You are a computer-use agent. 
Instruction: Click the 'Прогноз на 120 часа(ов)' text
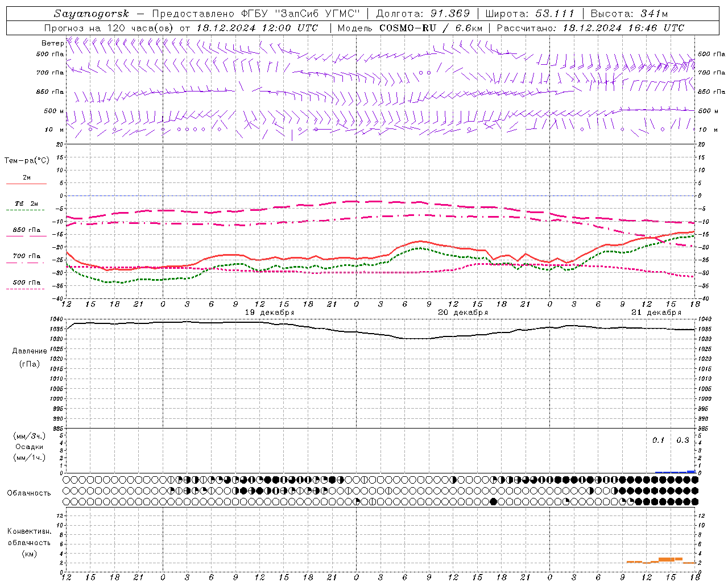coord(109,28)
